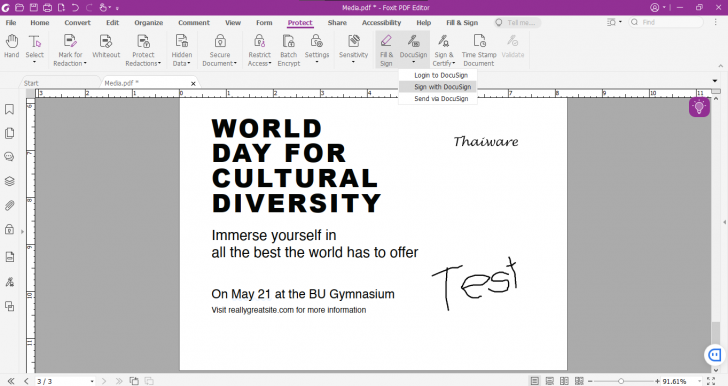728x386 pixels.
Task: Undo the last action
Action: (75, 7)
